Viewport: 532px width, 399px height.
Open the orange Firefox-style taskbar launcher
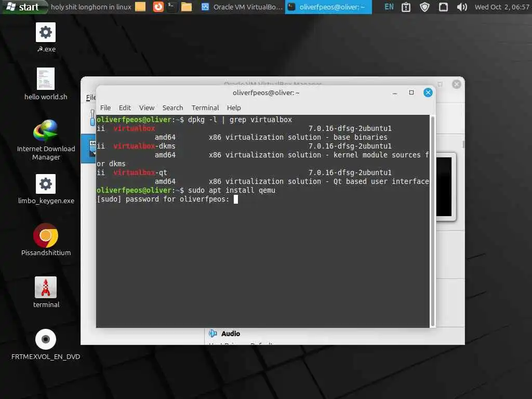158,6
